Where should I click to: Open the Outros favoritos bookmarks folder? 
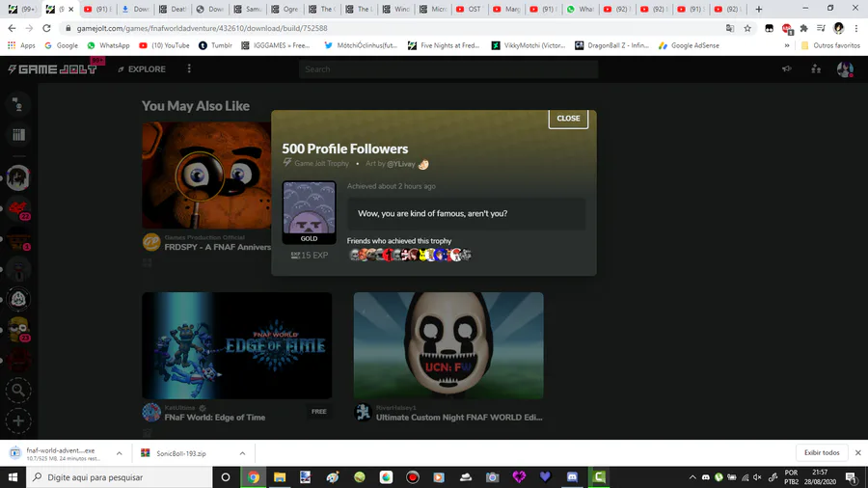830,45
